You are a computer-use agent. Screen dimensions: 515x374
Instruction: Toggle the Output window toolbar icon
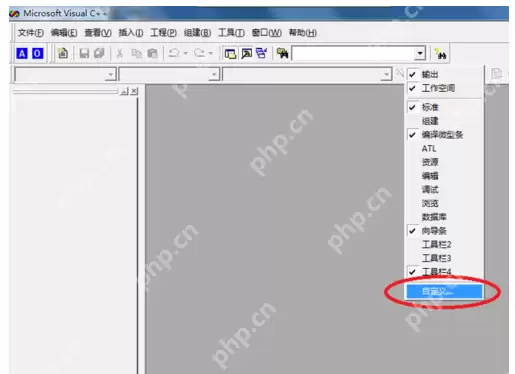[246, 53]
